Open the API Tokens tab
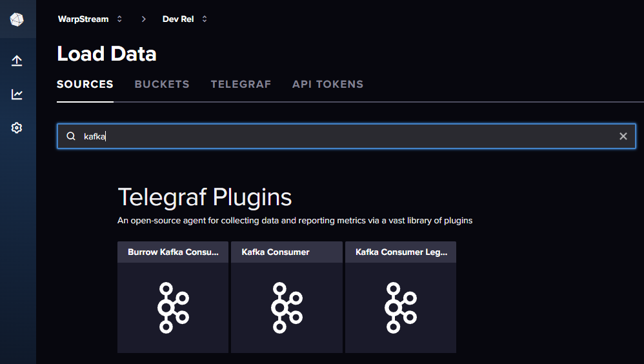Viewport: 644px width, 364px height. coord(328,84)
